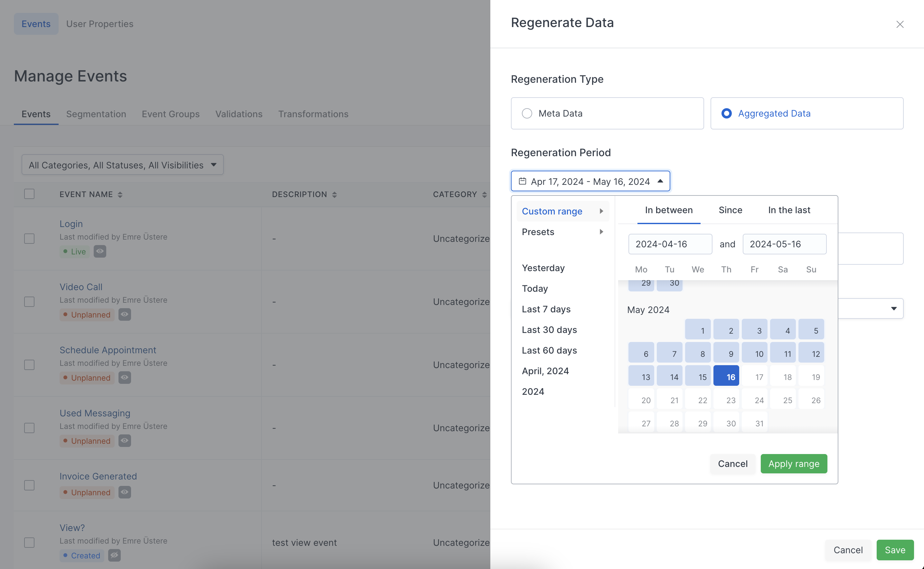This screenshot has height=569, width=924.
Task: Check the select-all events checkbox
Action: click(29, 194)
